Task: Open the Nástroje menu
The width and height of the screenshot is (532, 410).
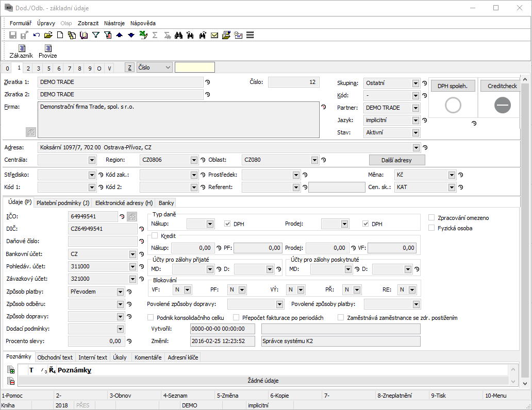Action: coord(114,23)
